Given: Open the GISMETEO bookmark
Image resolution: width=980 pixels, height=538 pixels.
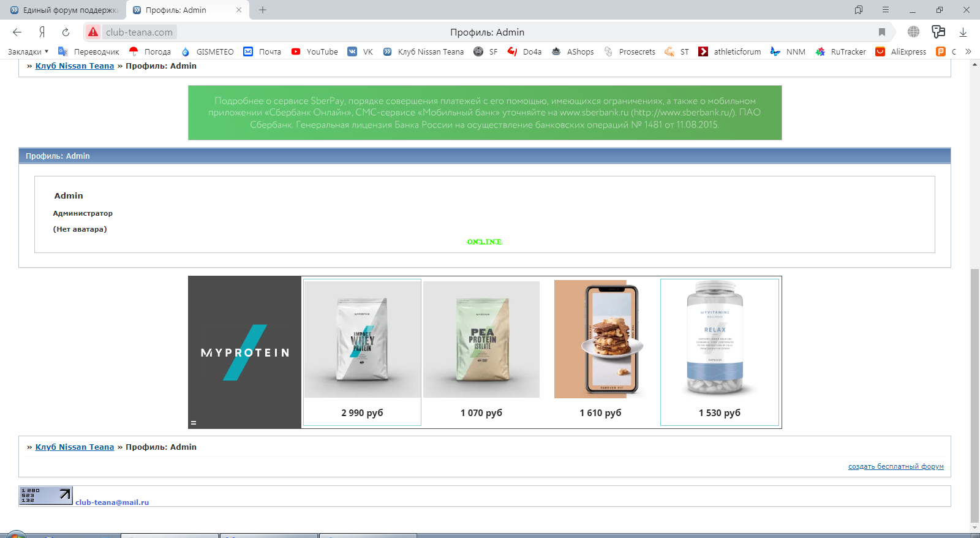Looking at the screenshot, I should click(208, 51).
